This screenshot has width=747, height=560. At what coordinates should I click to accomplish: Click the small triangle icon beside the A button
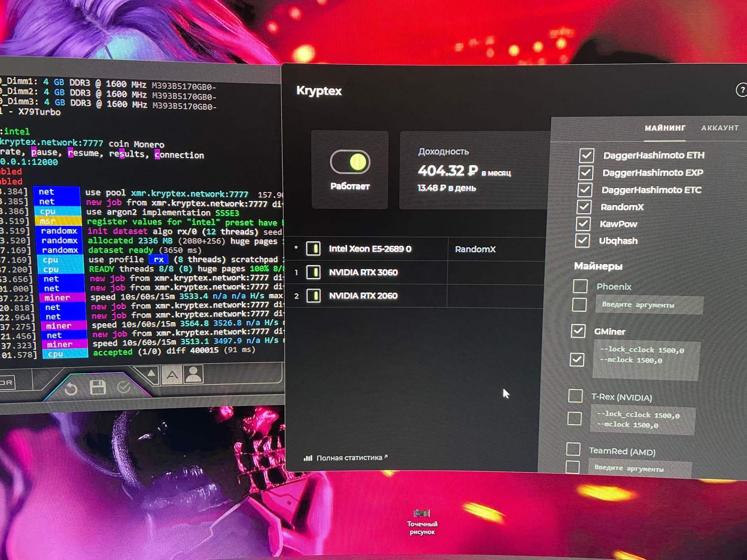[x=151, y=374]
